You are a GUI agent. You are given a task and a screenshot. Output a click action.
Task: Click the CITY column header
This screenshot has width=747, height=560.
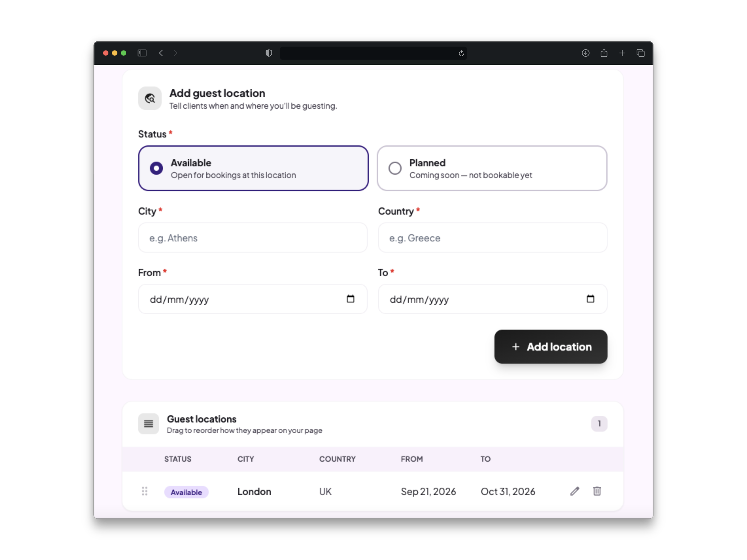pyautogui.click(x=245, y=459)
